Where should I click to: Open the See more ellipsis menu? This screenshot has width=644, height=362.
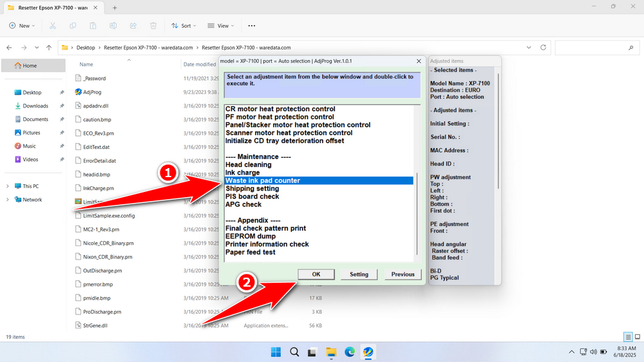(x=252, y=26)
